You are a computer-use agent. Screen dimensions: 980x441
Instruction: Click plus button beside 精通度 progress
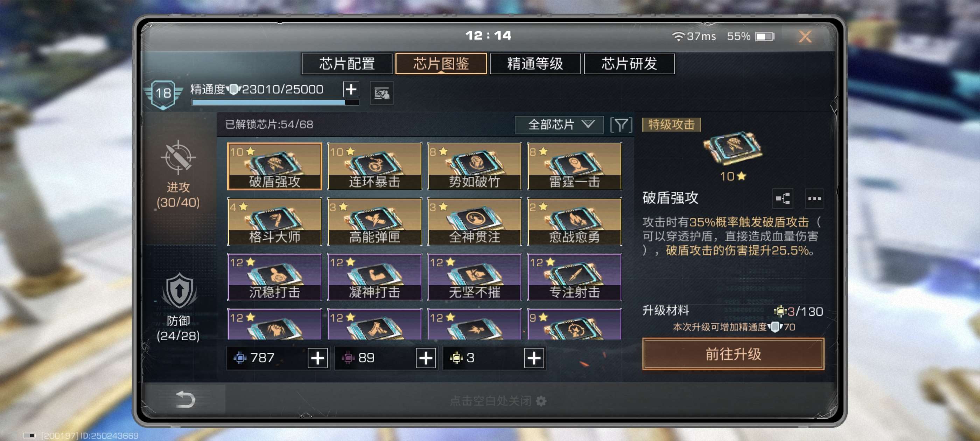pyautogui.click(x=351, y=89)
